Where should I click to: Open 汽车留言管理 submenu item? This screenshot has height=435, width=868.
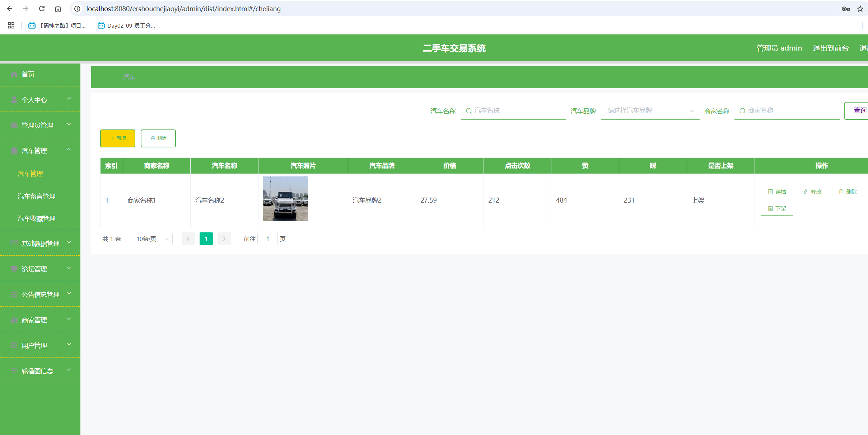tap(36, 196)
